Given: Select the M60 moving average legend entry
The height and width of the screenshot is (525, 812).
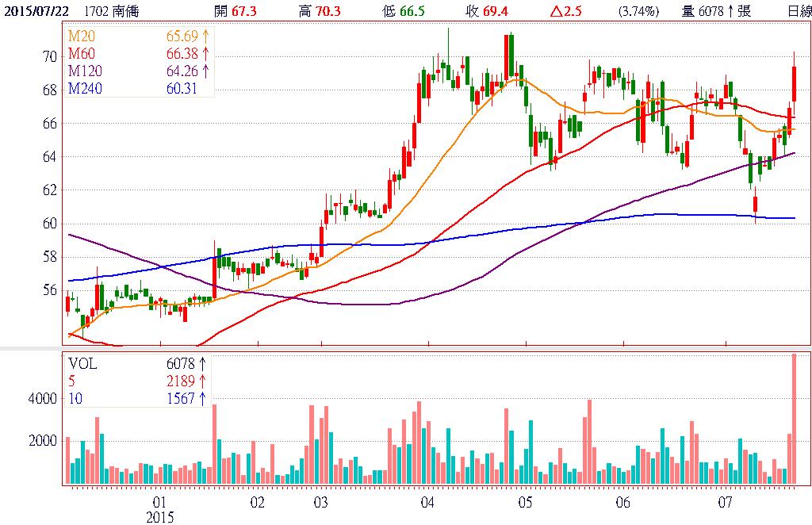Looking at the screenshot, I should 79,53.
